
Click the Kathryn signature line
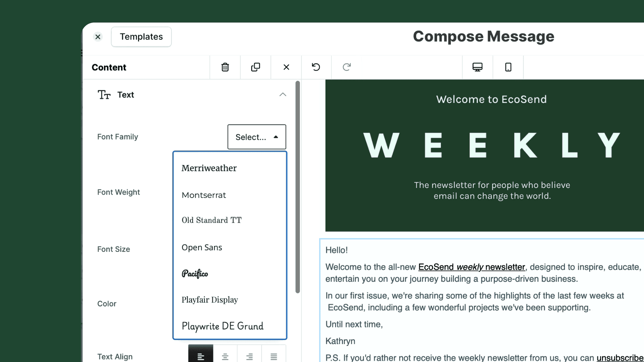tap(340, 341)
